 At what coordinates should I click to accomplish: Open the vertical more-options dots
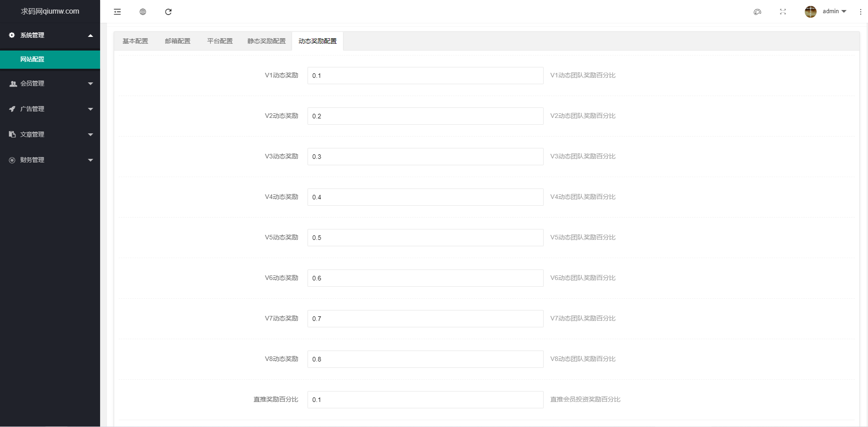(x=861, y=12)
